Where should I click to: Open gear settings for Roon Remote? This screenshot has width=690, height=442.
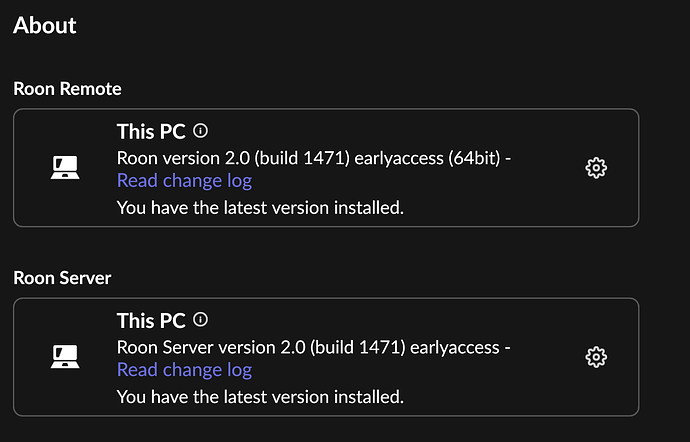tap(596, 168)
